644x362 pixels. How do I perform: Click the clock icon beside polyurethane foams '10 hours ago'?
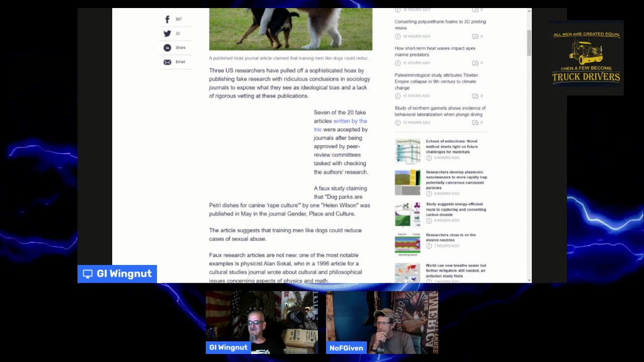397,37
